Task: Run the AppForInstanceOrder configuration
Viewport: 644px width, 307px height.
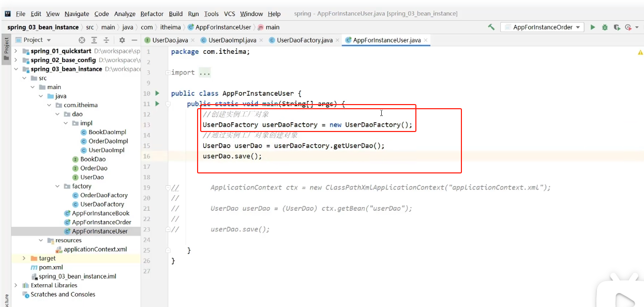Action: 593,27
